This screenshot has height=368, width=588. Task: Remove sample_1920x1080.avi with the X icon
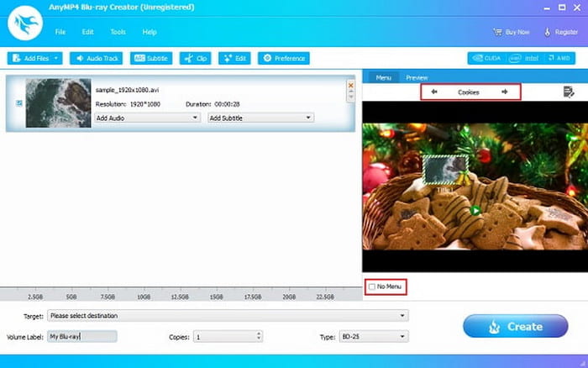click(351, 84)
